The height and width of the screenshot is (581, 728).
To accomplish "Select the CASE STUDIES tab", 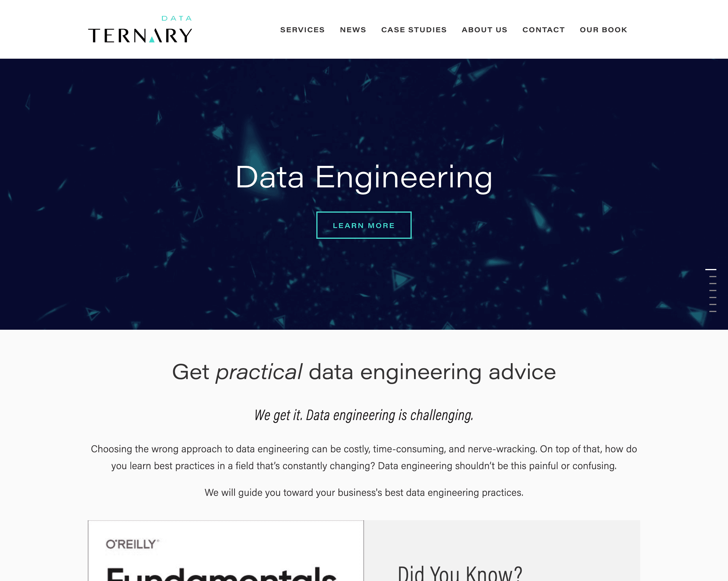I will (x=414, y=30).
